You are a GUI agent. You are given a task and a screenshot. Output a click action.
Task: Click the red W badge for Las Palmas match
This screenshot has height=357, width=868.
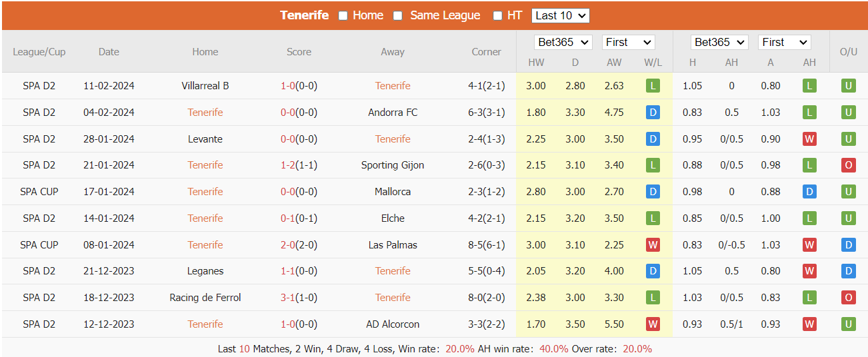tap(653, 245)
